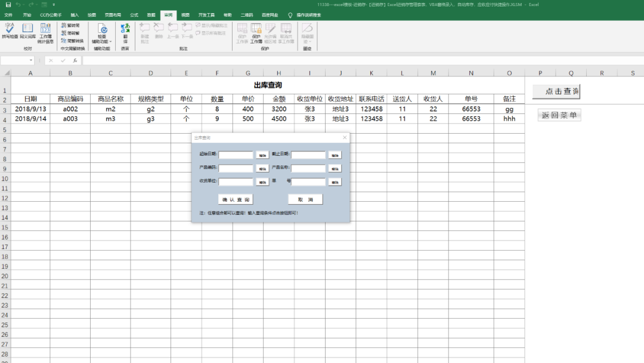Run the 拼写检查 spell check tool
The height and width of the screenshot is (363, 644).
pos(10,31)
